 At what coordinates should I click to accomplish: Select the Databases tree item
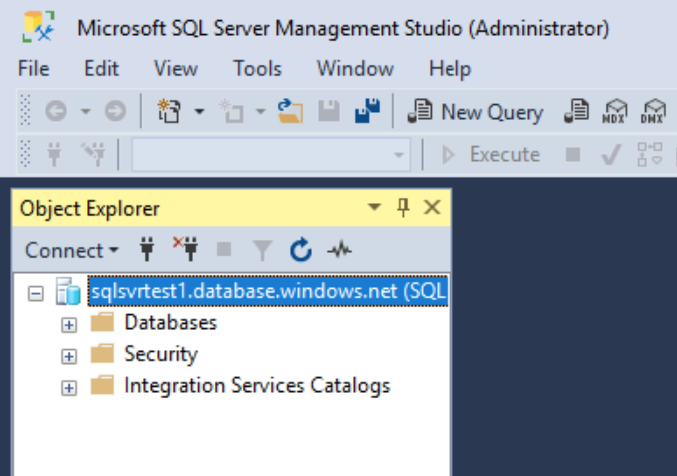[171, 323]
